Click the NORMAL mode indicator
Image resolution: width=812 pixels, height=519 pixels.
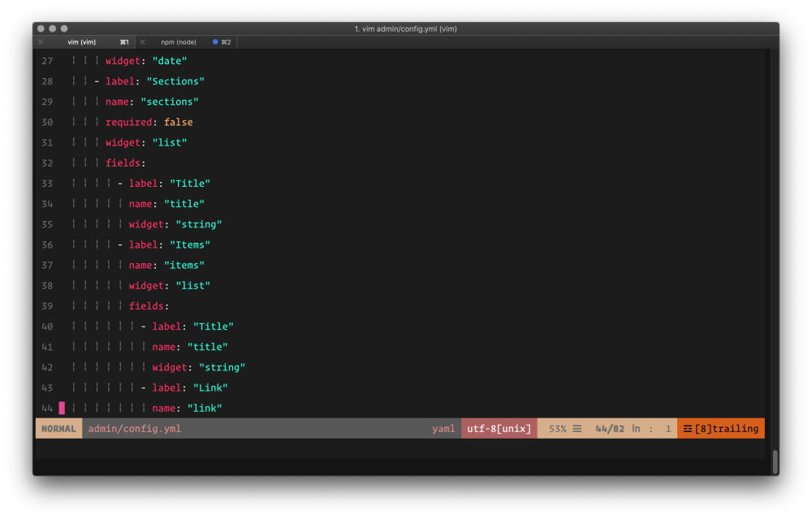[58, 429]
